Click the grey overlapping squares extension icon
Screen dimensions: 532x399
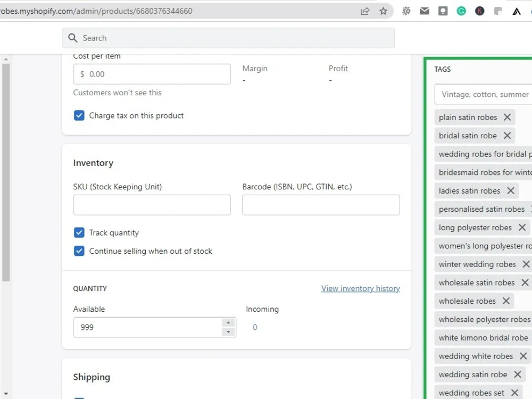tap(498, 11)
